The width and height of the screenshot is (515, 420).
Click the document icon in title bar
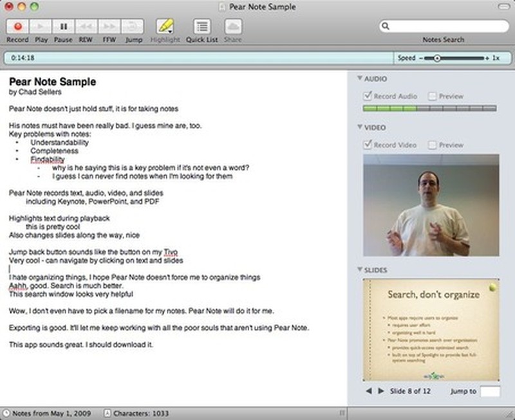(x=222, y=7)
